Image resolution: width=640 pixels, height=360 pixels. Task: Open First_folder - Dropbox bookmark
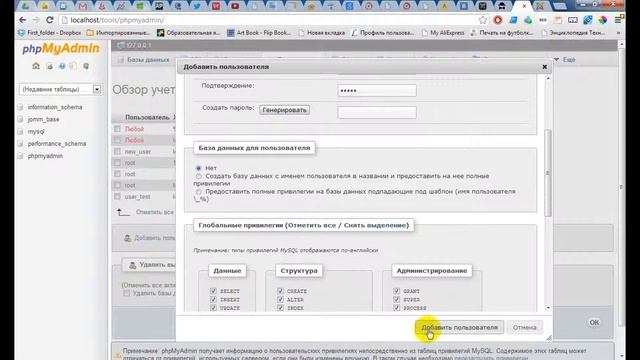(50, 33)
